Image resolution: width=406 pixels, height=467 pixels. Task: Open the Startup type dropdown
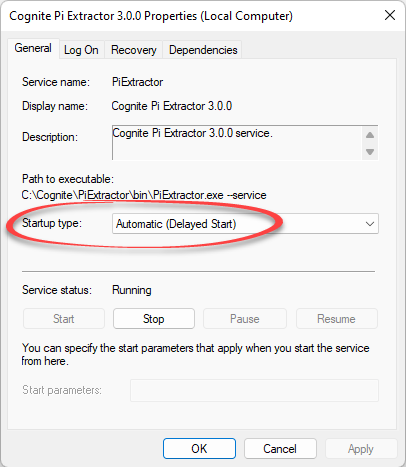click(245, 224)
